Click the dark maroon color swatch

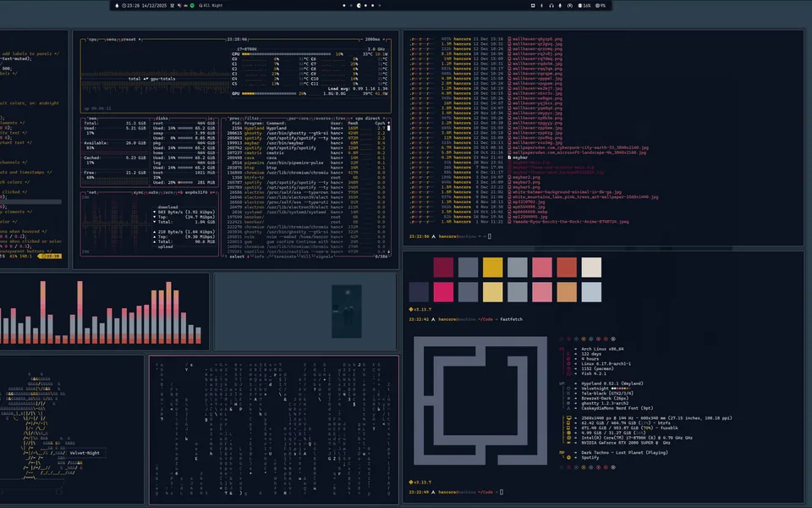click(x=443, y=268)
